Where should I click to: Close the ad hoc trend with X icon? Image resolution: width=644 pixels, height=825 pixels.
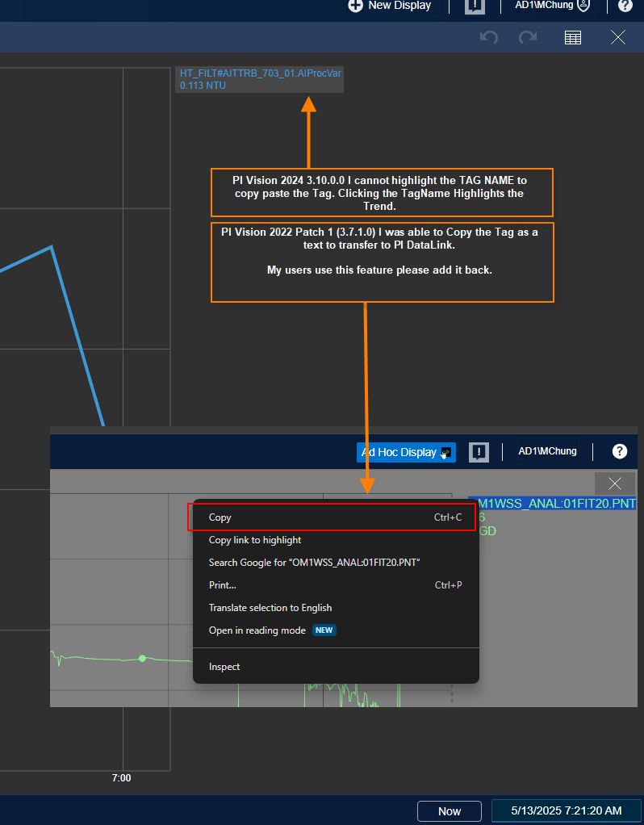point(618,37)
